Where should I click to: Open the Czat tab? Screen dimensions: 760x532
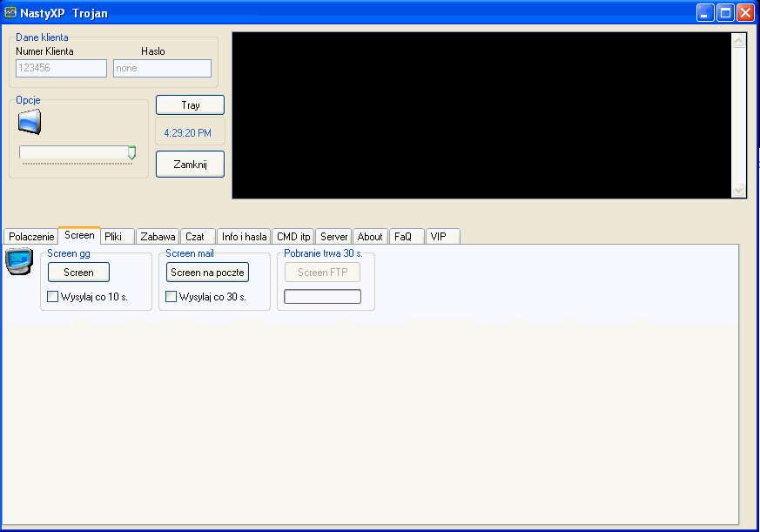click(197, 236)
